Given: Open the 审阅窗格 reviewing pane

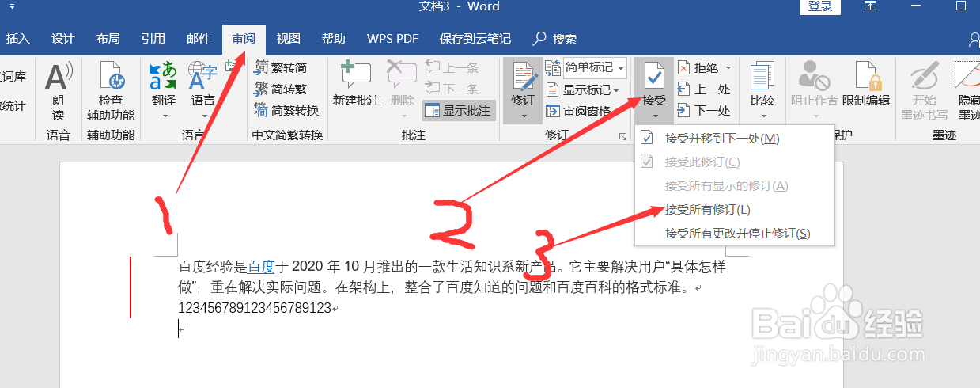Looking at the screenshot, I should pyautogui.click(x=578, y=111).
